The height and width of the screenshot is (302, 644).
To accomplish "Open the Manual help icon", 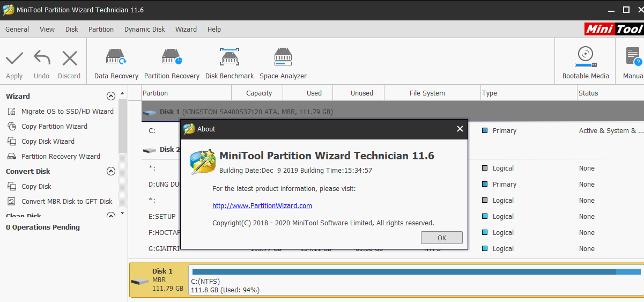I will pyautogui.click(x=634, y=57).
